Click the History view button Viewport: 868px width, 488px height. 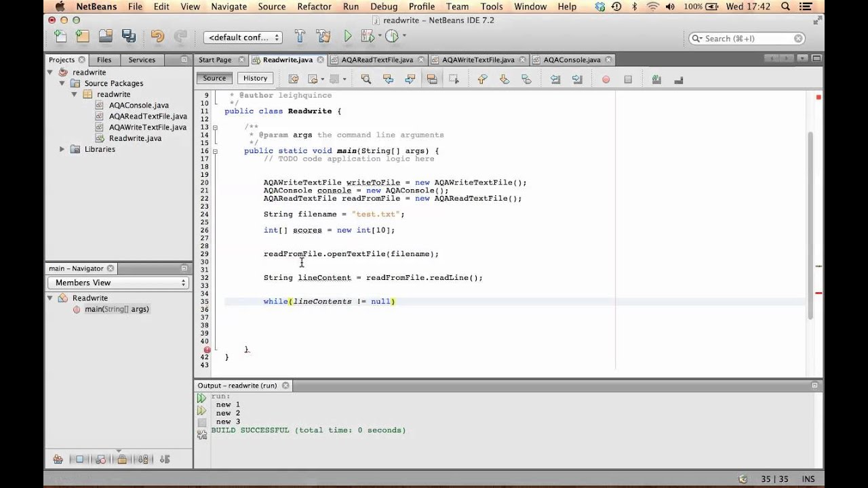tap(256, 78)
